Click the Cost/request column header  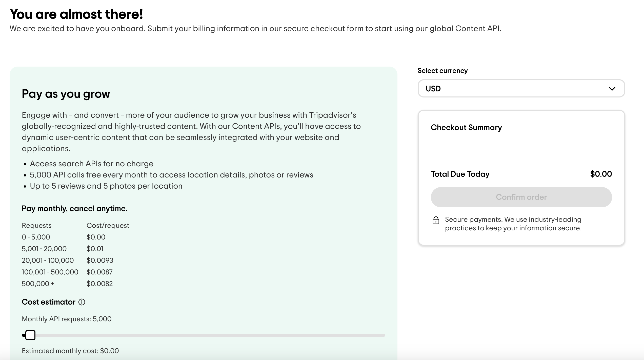click(x=108, y=226)
